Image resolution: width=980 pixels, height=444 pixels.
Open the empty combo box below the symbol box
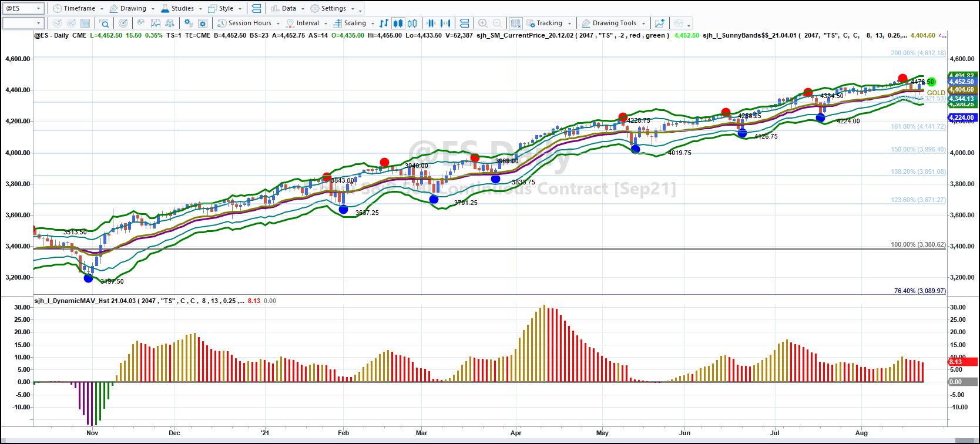pos(24,23)
